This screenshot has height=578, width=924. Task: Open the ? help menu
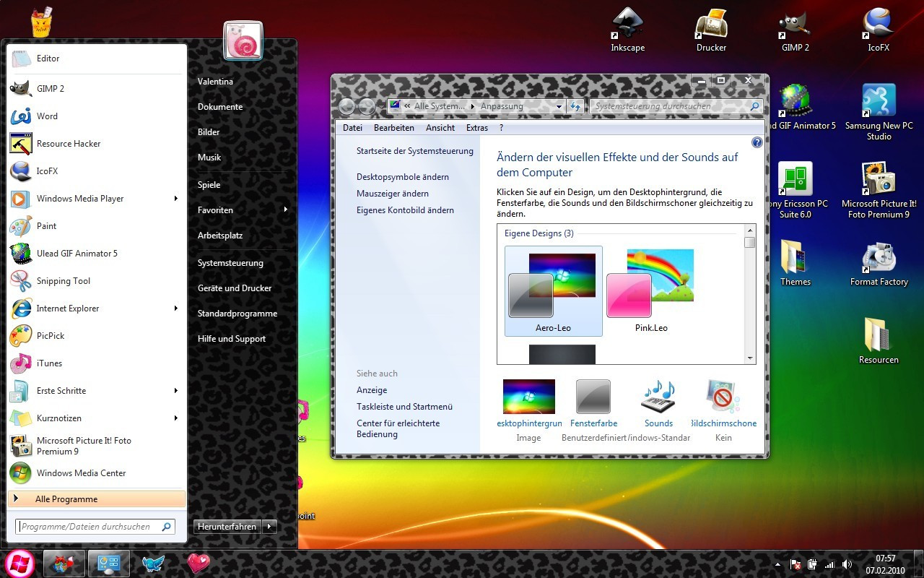(x=501, y=128)
